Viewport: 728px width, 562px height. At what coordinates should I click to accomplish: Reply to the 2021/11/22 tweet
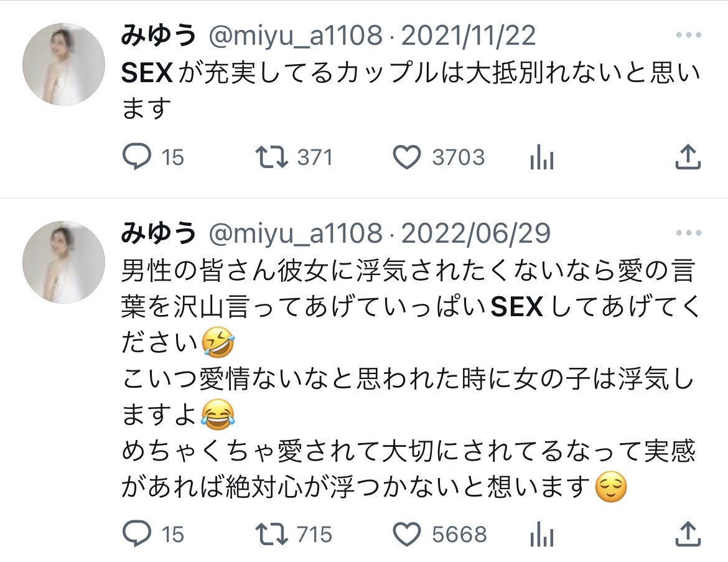click(x=136, y=156)
